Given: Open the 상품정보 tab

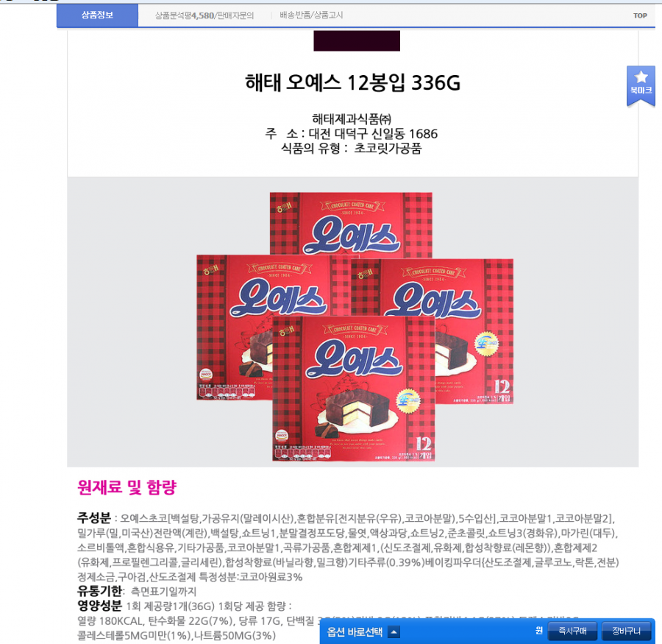Looking at the screenshot, I should tap(97, 15).
